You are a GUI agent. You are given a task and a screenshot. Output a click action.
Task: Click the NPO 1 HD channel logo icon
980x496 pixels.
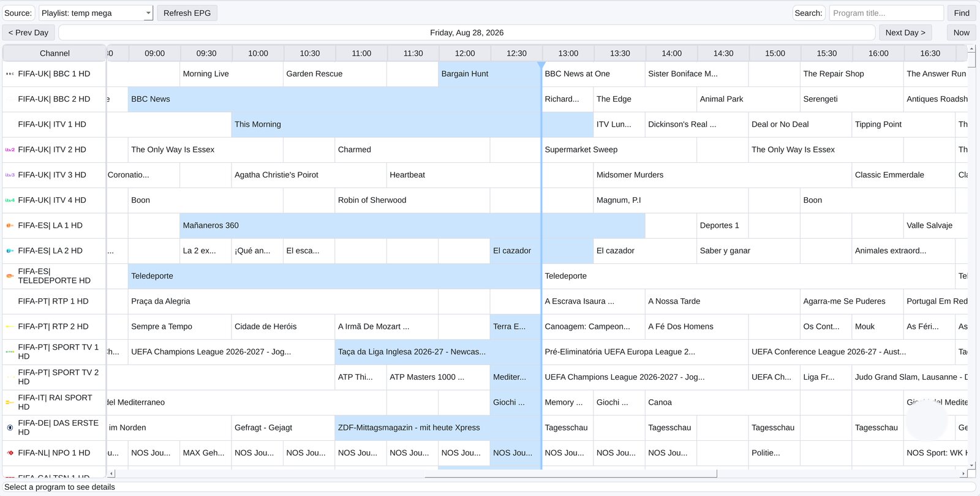pyautogui.click(x=10, y=453)
